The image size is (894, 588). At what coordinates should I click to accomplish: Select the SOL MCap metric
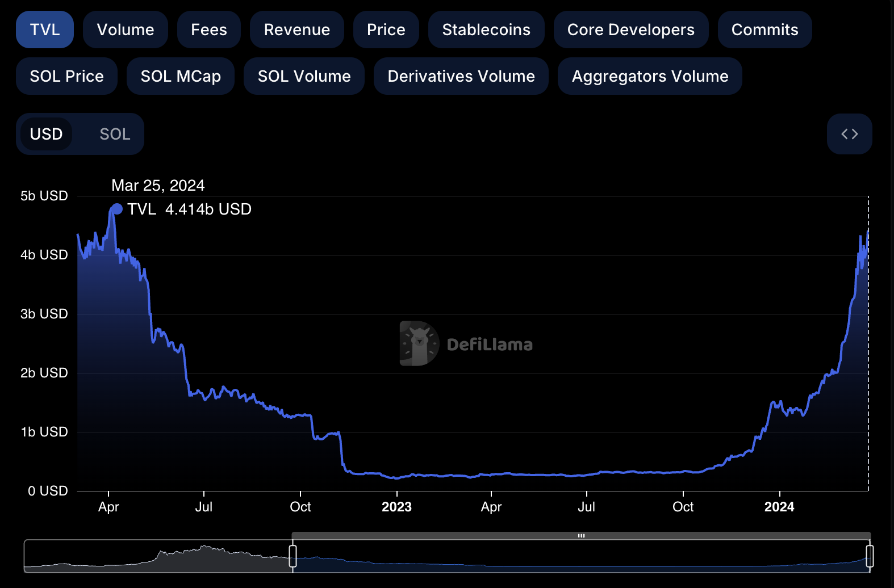tap(181, 76)
